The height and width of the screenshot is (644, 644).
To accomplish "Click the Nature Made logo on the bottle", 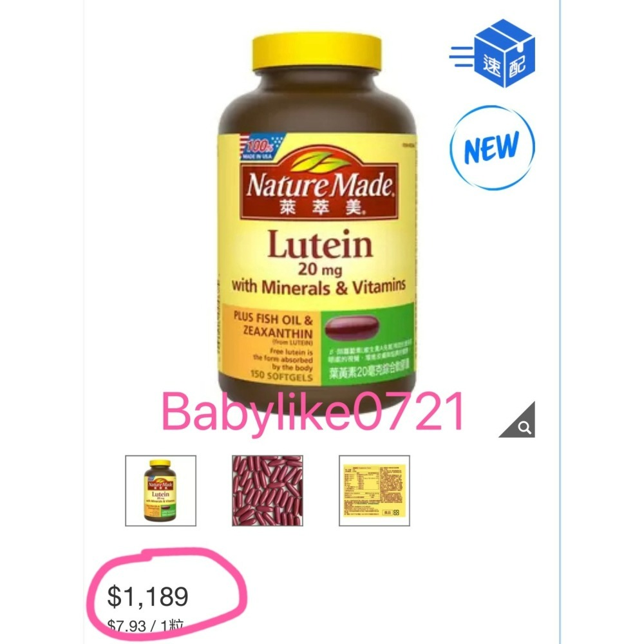I will tap(319, 185).
